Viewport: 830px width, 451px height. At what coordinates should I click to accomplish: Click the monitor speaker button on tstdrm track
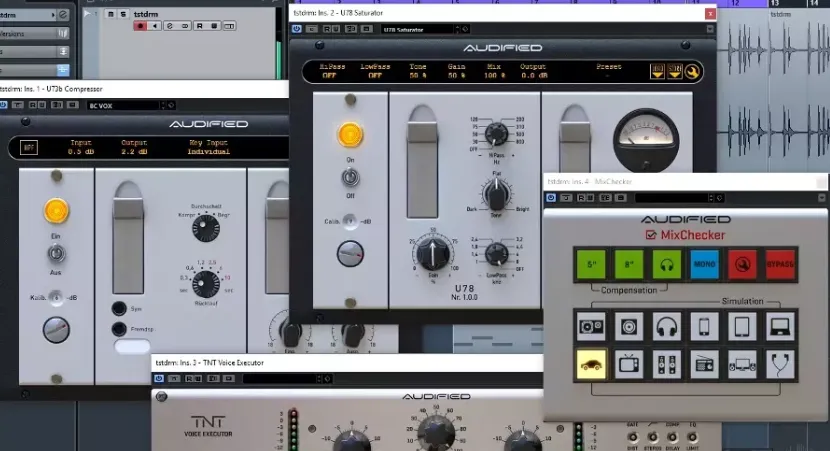click(155, 26)
